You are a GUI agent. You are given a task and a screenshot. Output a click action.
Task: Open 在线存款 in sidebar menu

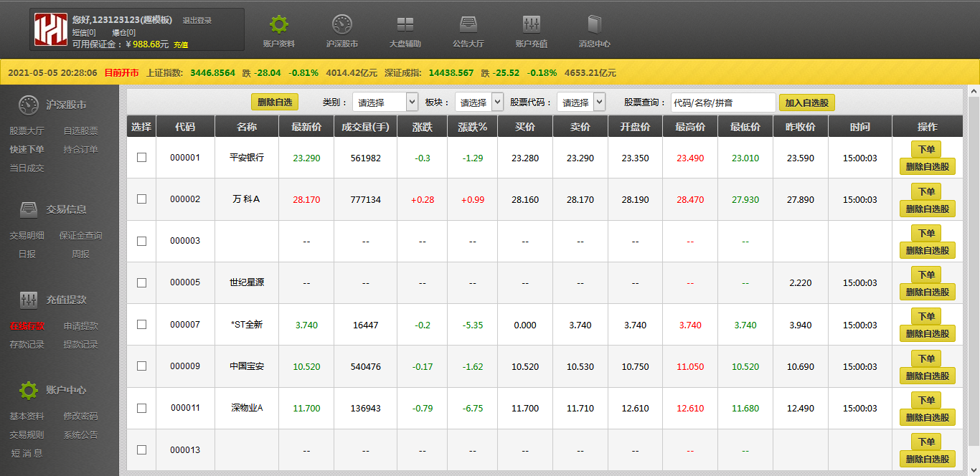click(x=27, y=326)
